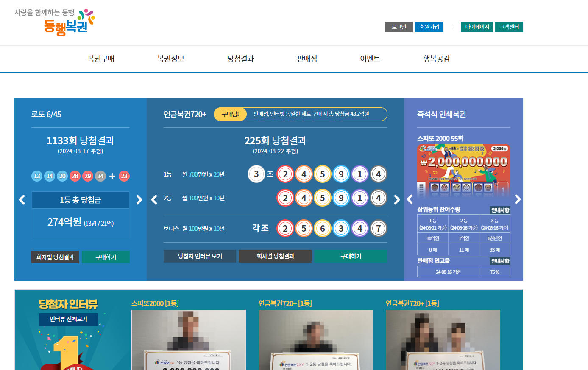Click the 회원가입 button
The image size is (588, 370).
tap(429, 27)
